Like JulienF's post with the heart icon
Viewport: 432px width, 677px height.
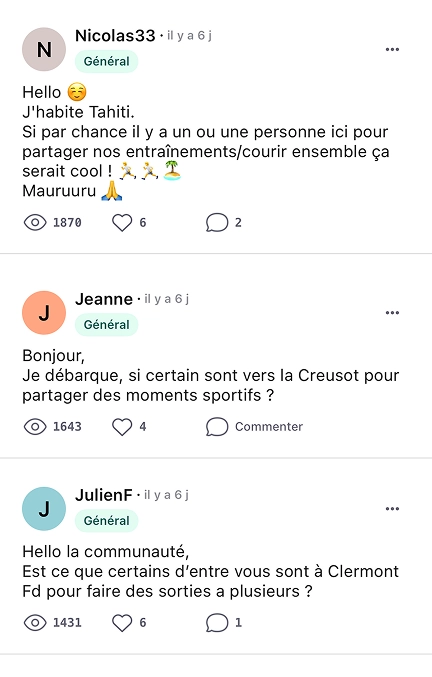click(122, 623)
